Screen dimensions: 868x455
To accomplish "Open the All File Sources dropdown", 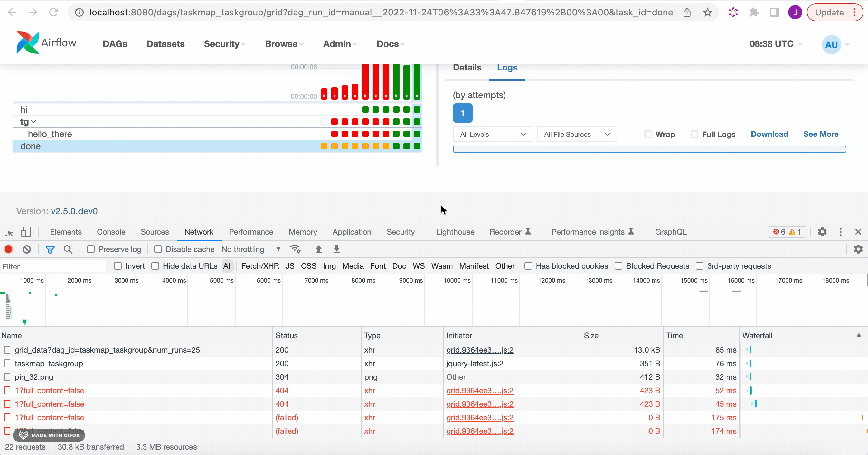I will coord(577,134).
